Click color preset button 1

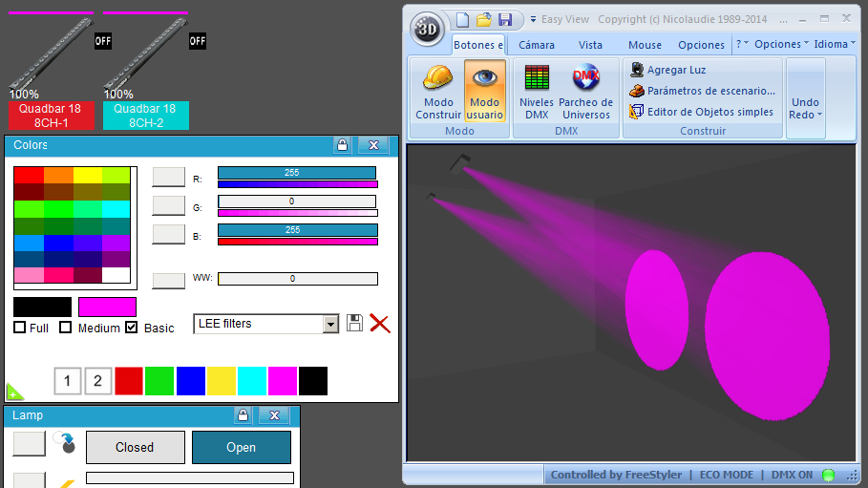pyautogui.click(x=68, y=381)
